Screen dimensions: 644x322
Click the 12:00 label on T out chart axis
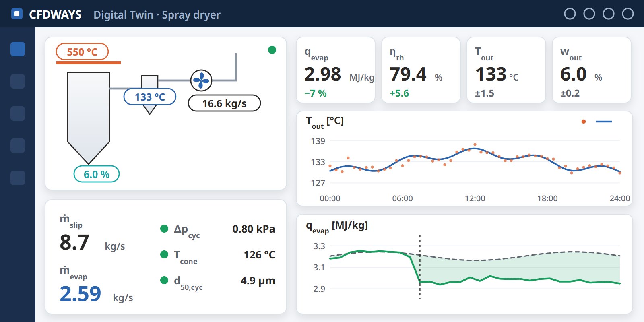click(475, 198)
